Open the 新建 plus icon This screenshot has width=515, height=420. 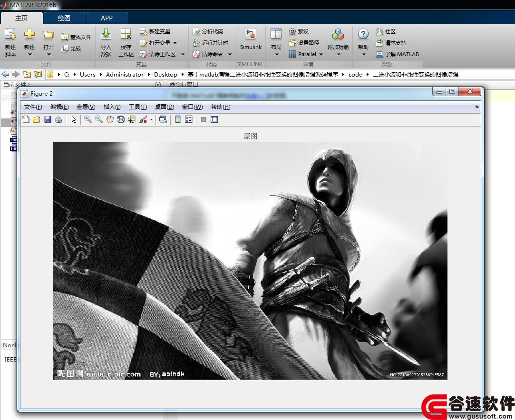point(29,34)
